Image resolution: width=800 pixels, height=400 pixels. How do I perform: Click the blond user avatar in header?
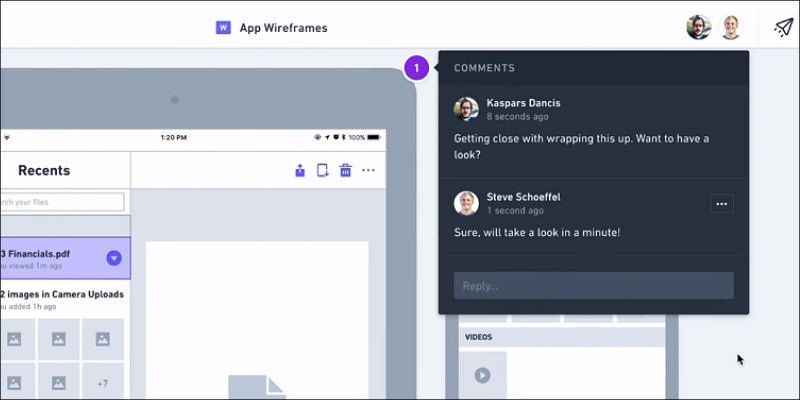coord(731,28)
